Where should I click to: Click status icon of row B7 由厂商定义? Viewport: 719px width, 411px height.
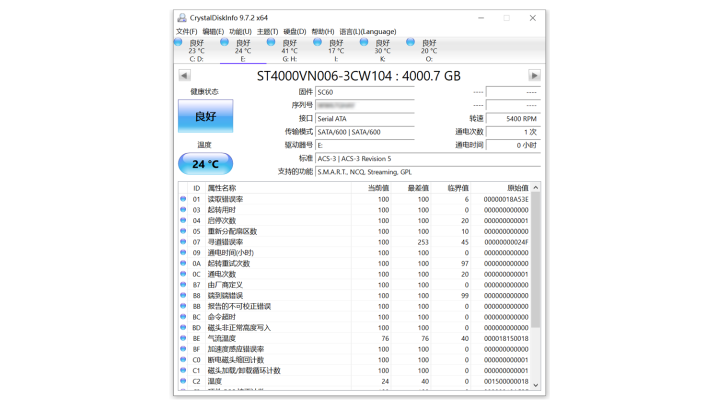183,285
